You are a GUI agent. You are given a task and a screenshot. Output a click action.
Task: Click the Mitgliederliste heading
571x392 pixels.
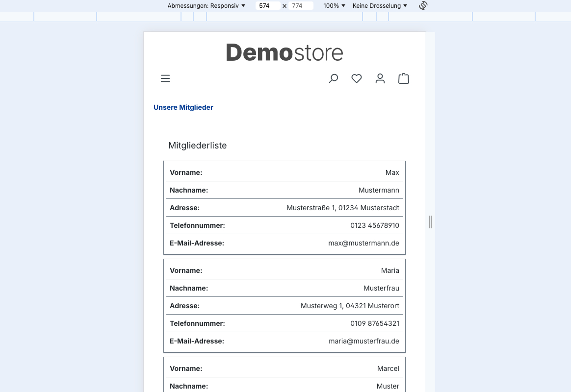tap(197, 146)
